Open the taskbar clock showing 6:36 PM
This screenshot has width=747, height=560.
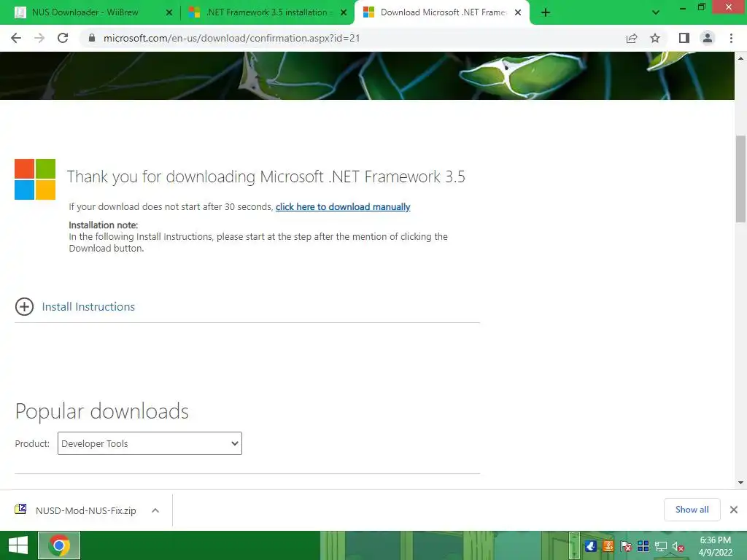[x=715, y=546]
